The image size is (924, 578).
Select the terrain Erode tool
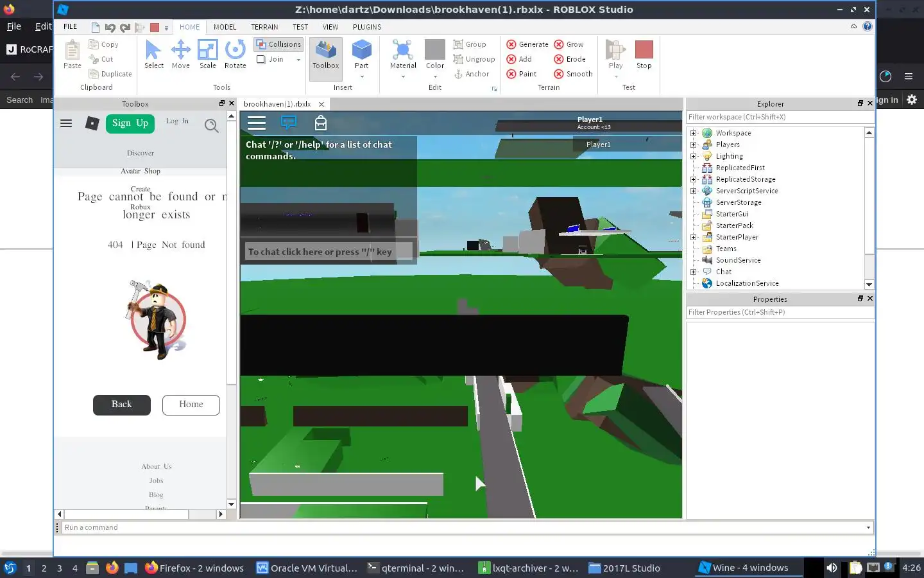point(570,59)
